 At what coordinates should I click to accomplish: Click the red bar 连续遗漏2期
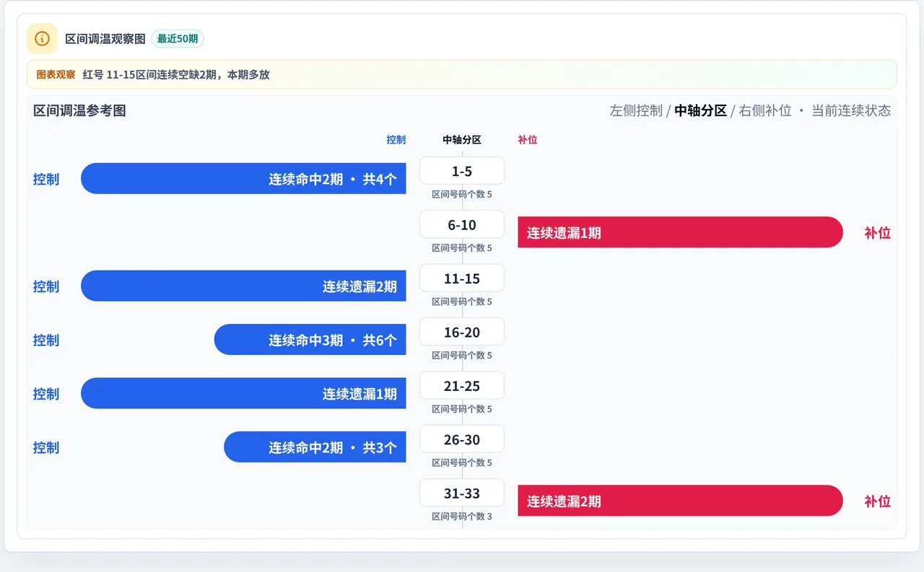pos(680,501)
